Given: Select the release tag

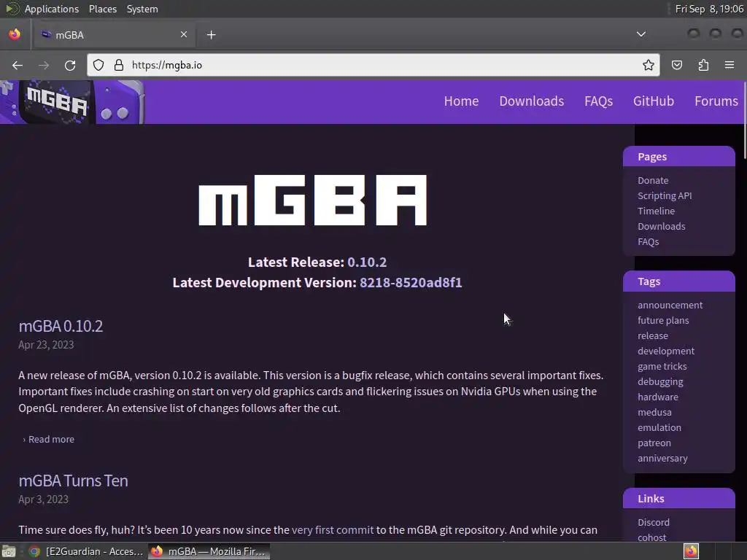Looking at the screenshot, I should click(653, 335).
